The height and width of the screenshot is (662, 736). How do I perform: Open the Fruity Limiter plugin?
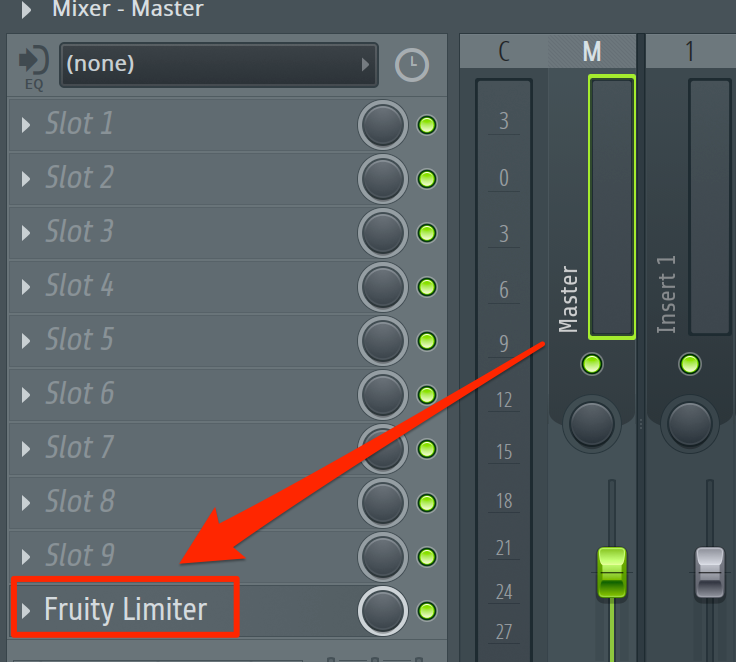(126, 609)
